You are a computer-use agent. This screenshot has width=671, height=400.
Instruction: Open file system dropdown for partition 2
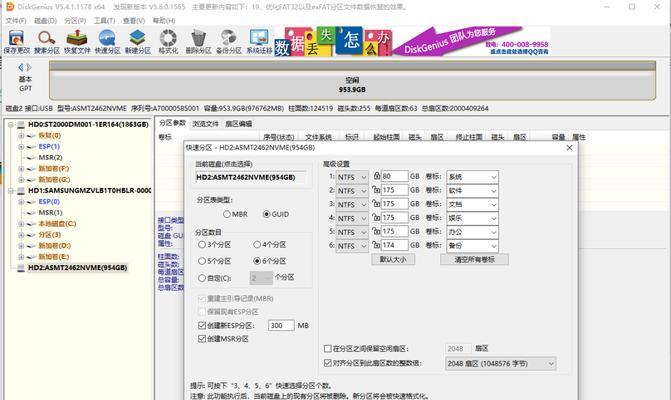(352, 191)
